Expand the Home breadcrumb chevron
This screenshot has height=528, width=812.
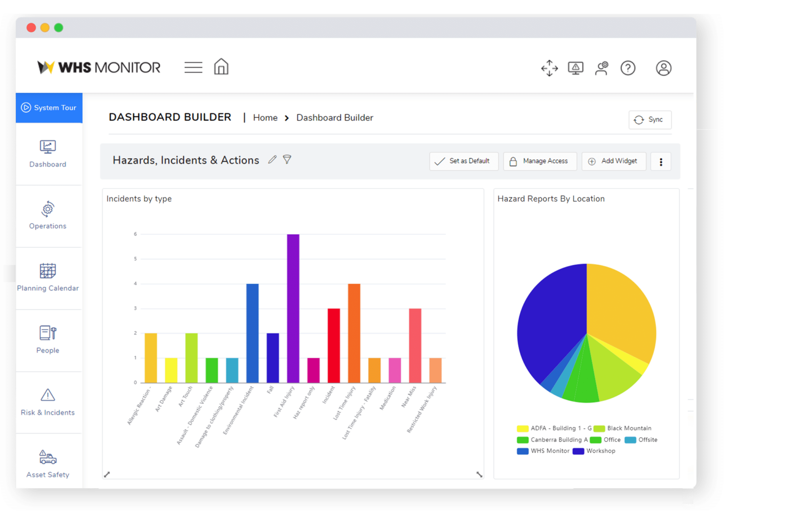[286, 118]
